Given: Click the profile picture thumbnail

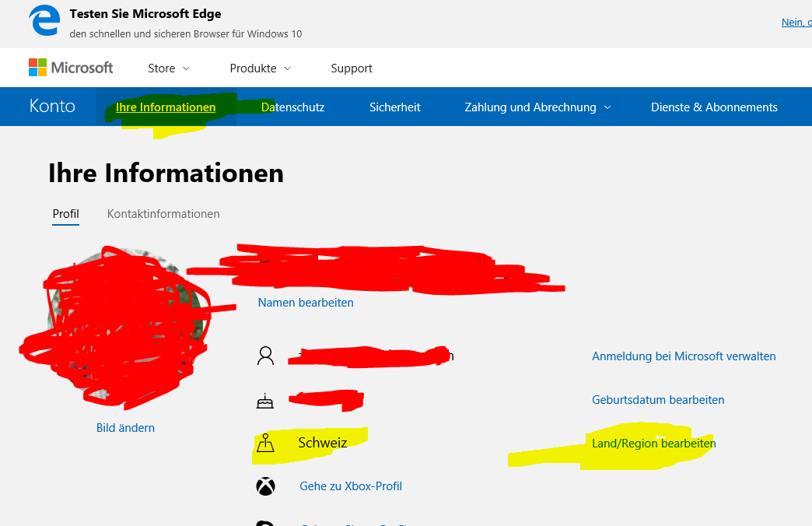Looking at the screenshot, I should 124,327.
